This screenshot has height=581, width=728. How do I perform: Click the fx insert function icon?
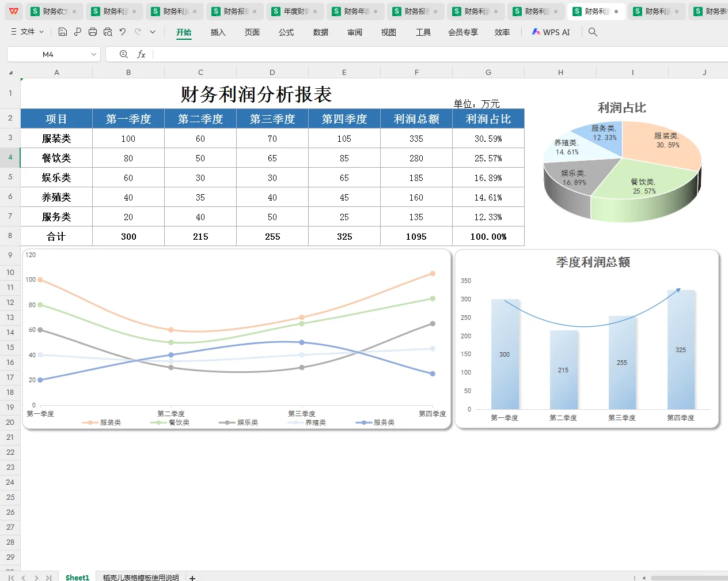click(x=142, y=54)
